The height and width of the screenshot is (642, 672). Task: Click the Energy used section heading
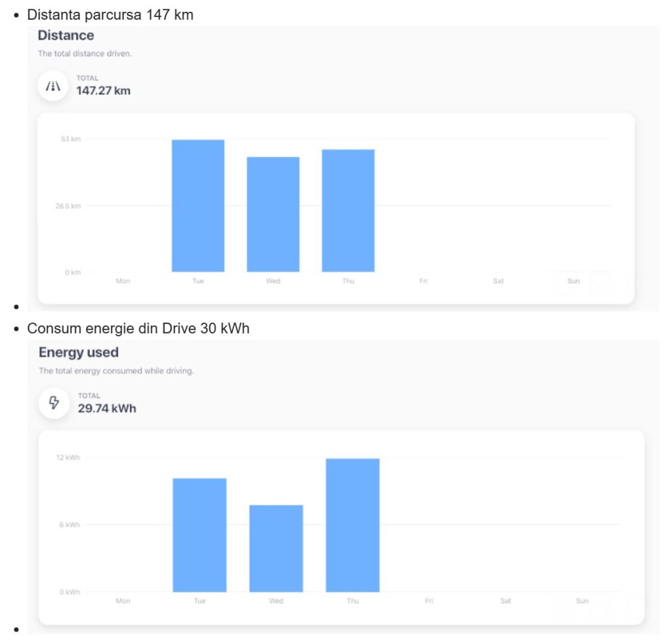click(x=79, y=352)
